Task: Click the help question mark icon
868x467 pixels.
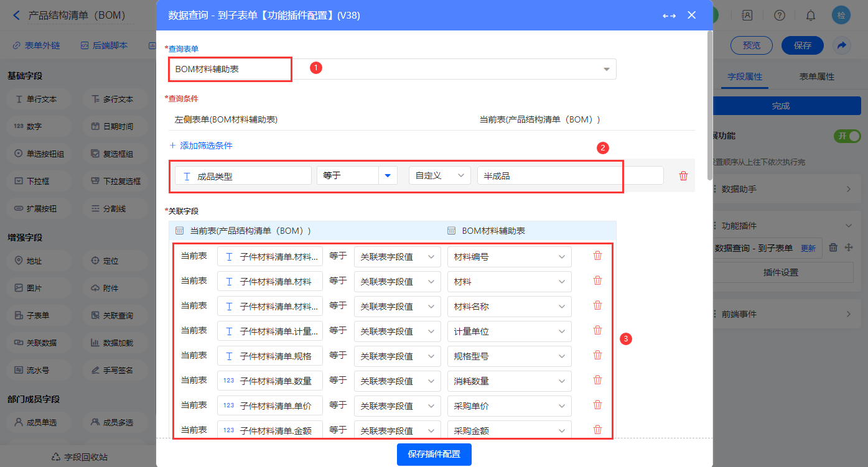Action: tap(780, 15)
